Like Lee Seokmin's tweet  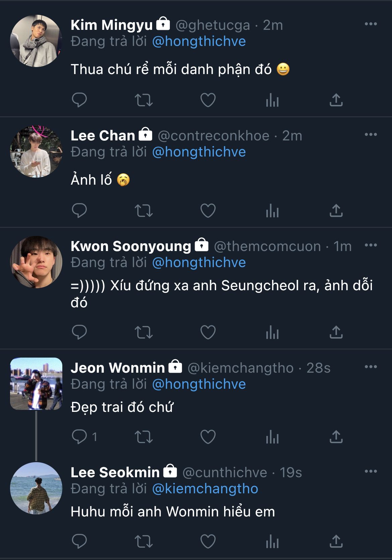208,541
